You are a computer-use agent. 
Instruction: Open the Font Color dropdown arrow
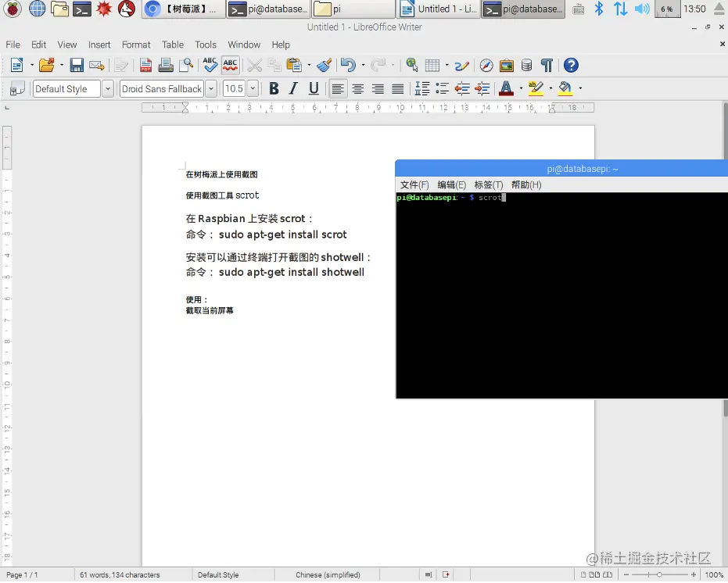pos(521,88)
